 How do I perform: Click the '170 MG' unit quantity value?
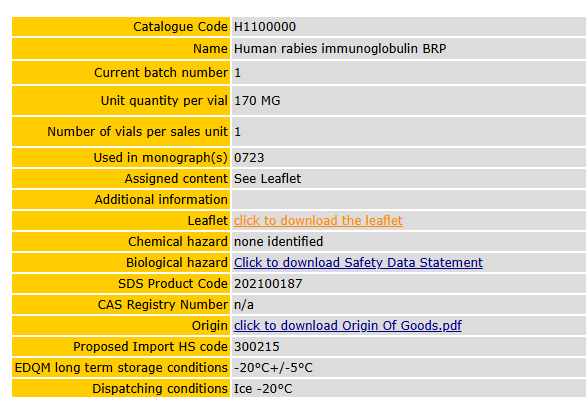257,100
